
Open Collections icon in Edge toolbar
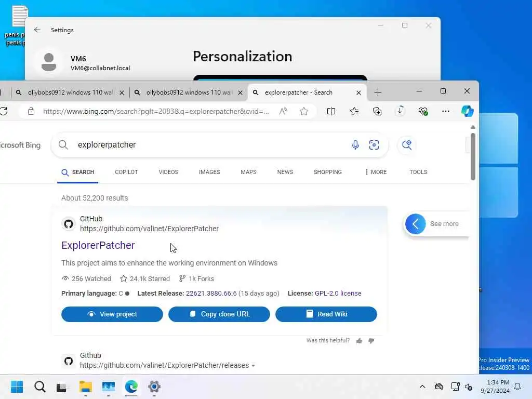[377, 111]
